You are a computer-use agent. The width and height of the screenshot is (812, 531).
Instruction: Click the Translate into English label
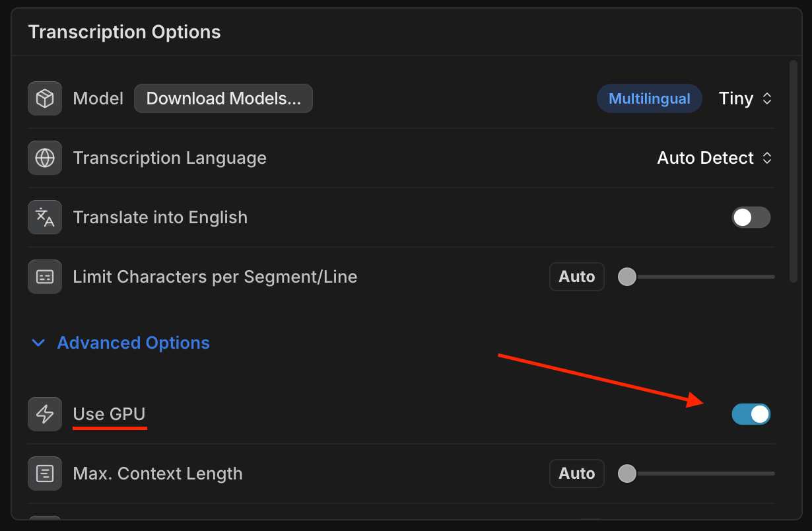(x=160, y=217)
